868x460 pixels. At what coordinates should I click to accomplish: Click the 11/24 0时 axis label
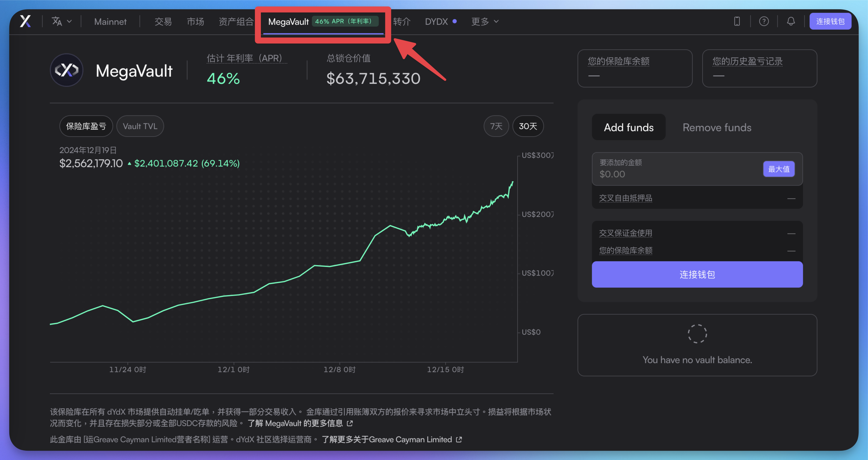coord(128,369)
